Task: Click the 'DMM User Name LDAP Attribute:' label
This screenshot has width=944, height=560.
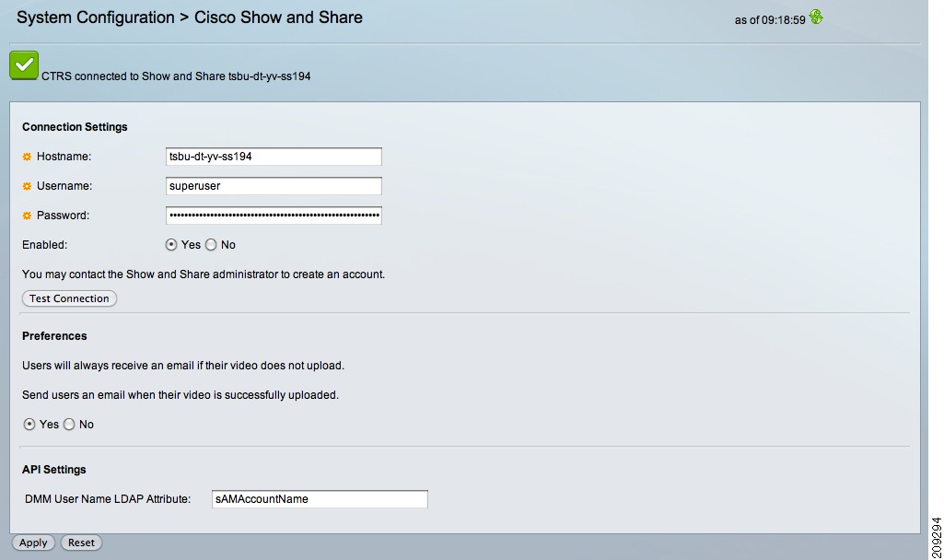Action: [108, 499]
